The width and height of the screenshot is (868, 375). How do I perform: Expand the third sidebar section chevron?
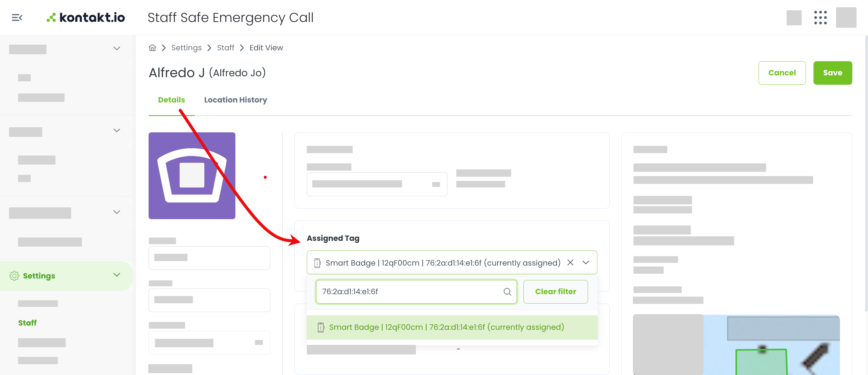117,212
